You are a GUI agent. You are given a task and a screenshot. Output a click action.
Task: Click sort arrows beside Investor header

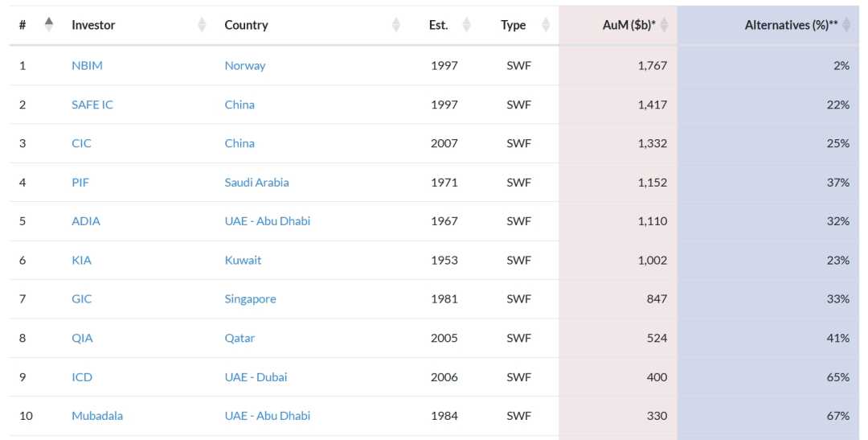[202, 25]
